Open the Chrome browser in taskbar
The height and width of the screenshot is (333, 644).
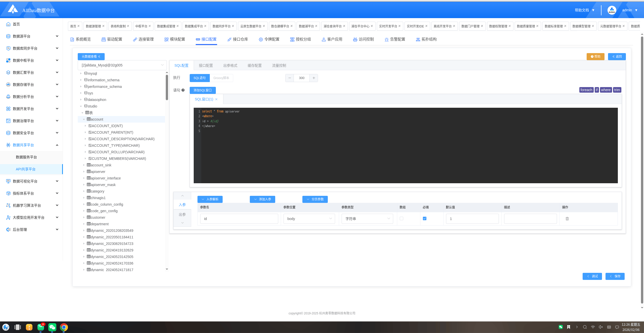(64, 327)
